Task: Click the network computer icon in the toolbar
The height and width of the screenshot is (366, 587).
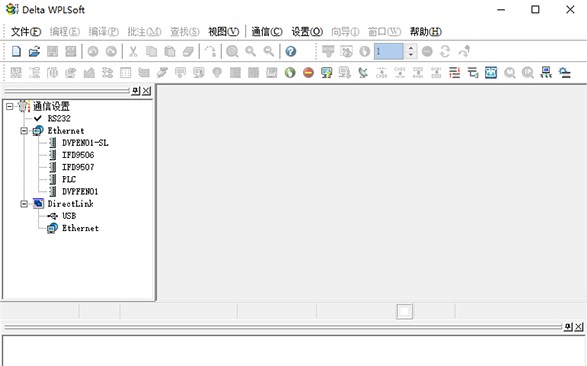Action: 546,72
